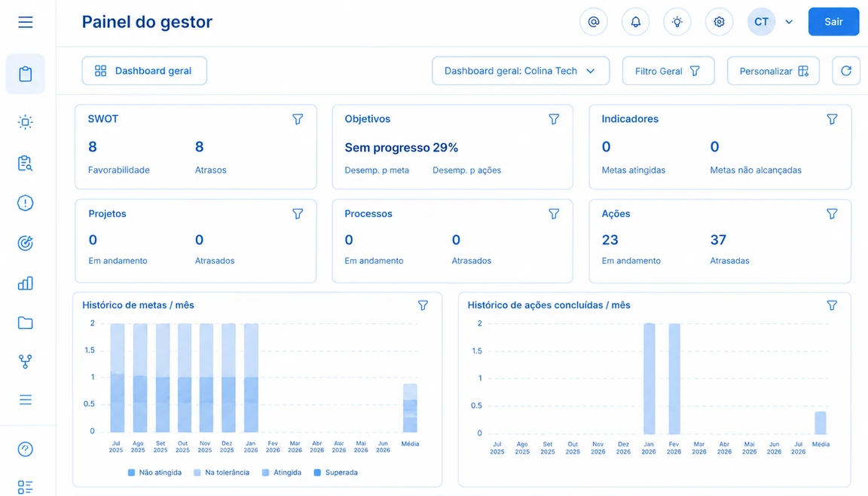Viewport: 868px width, 496px height.
Task: Click the lightbulb ideas icon
Action: [677, 22]
